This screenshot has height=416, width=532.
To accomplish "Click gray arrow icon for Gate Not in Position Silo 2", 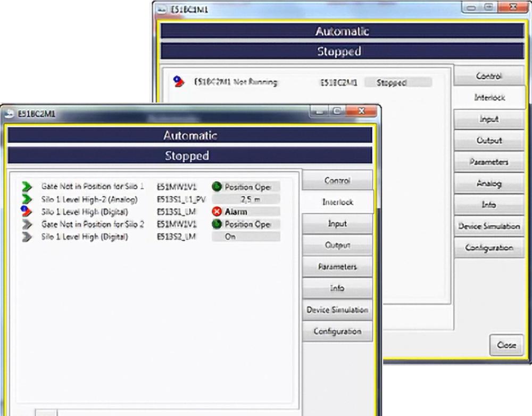I will (x=27, y=224).
